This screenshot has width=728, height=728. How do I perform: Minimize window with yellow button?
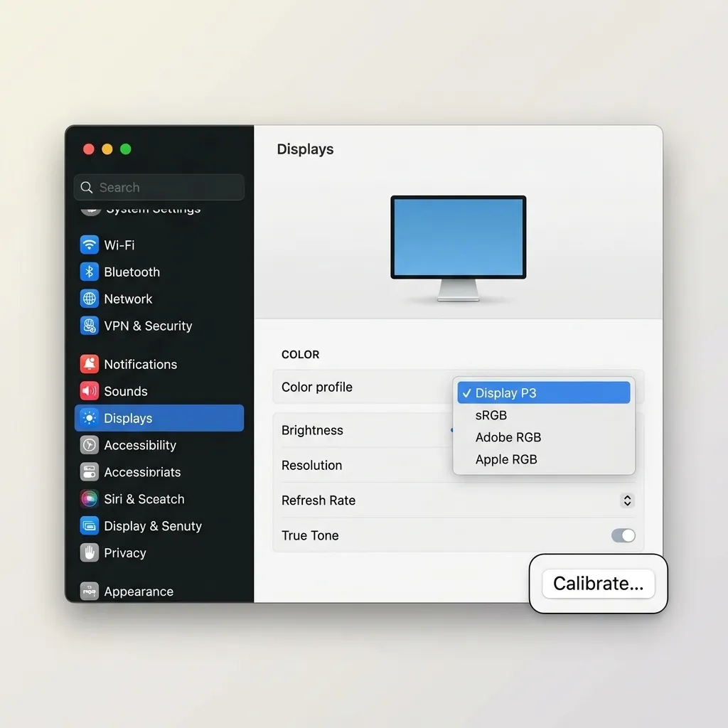107,149
